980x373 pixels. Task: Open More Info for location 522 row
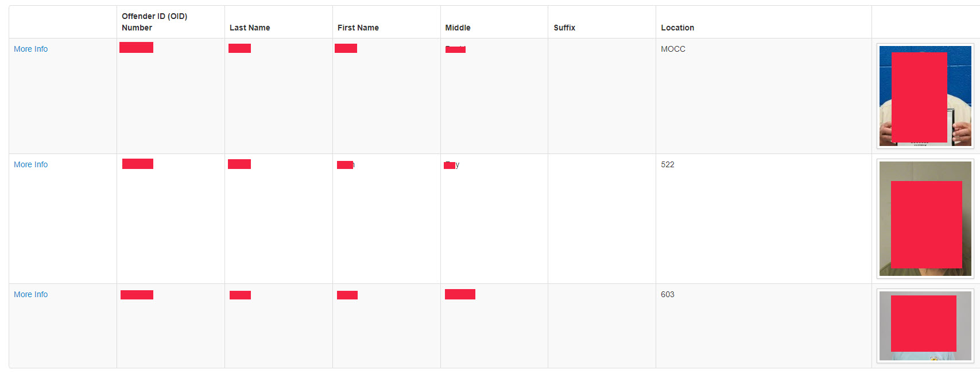pyautogui.click(x=31, y=165)
